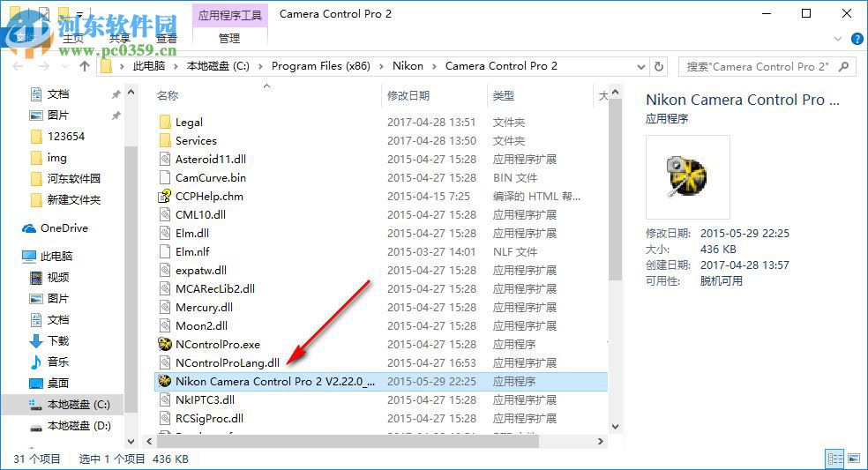Sort files by 类型 column
The image size is (868, 470).
tap(504, 96)
